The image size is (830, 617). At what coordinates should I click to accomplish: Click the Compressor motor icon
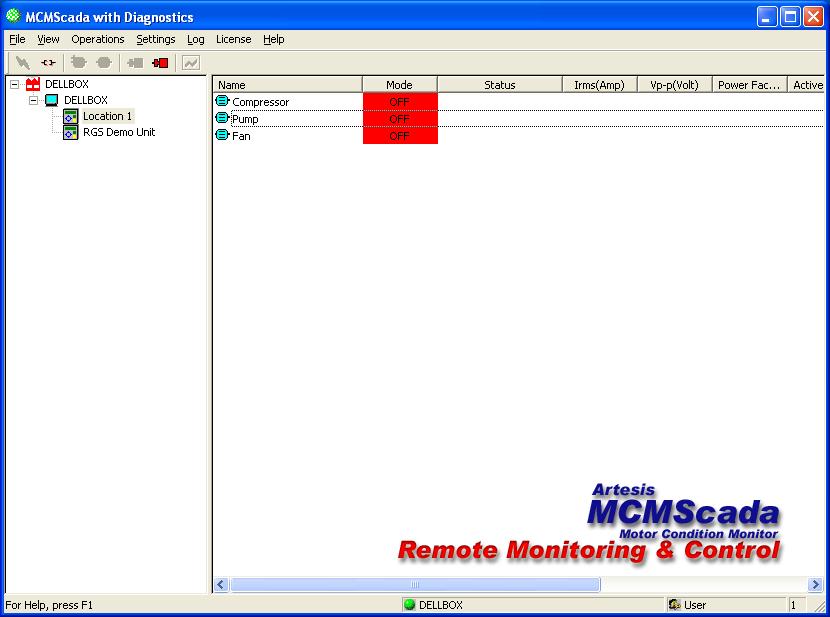[222, 101]
